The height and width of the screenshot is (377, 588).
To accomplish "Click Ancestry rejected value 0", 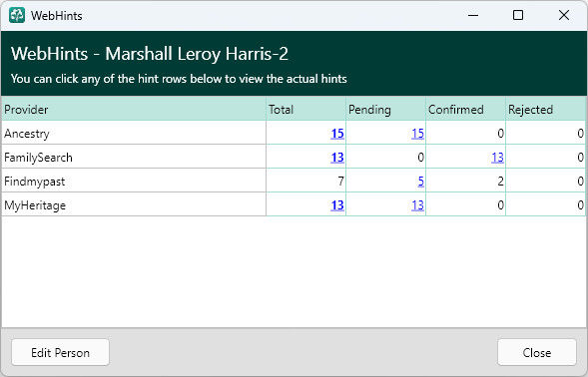I will [x=580, y=134].
